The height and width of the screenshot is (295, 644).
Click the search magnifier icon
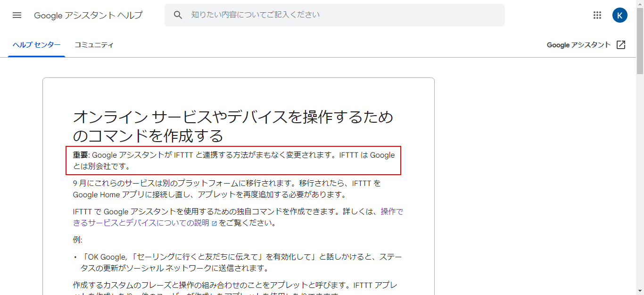tap(178, 15)
